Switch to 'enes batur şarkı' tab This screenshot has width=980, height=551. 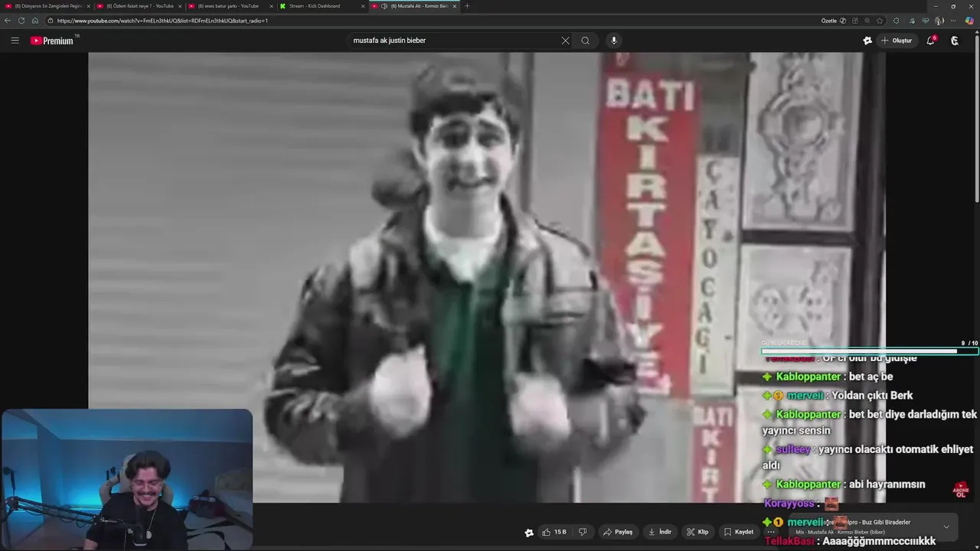[230, 6]
